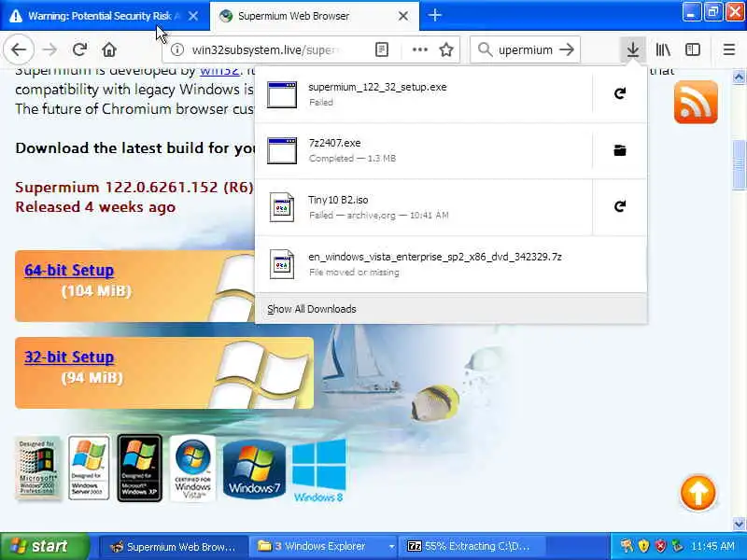Switch to Warning: Potential Security Risk tab
Screen dimensions: 747x560
[x=105, y=16]
